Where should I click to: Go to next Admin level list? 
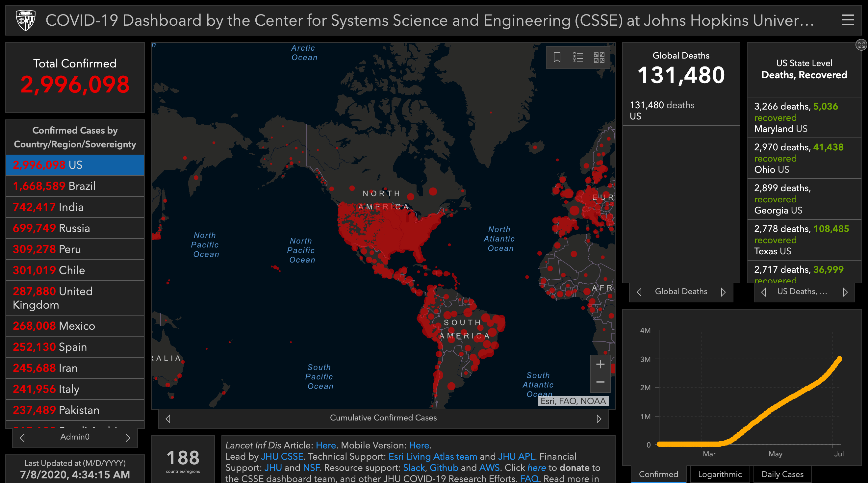click(x=127, y=438)
